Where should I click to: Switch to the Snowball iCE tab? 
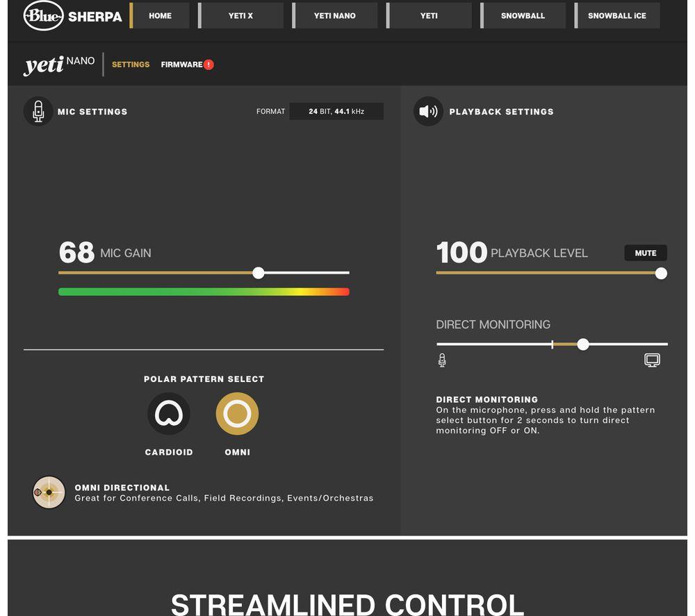coord(617,15)
